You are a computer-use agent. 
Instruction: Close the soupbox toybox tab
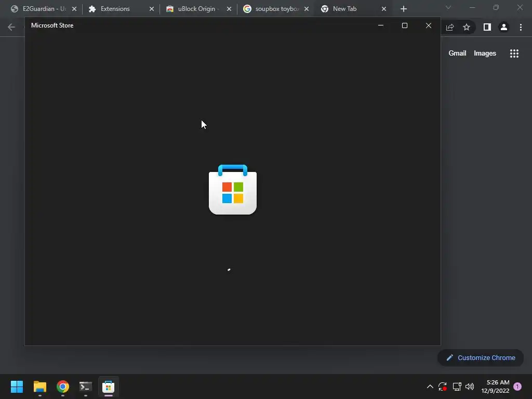click(307, 9)
